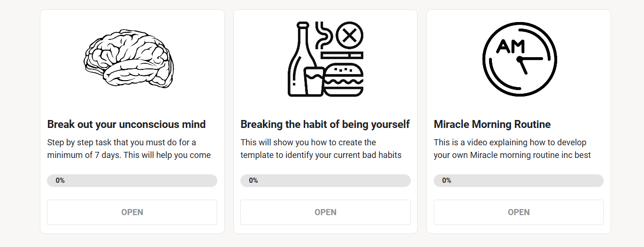Click the cigarette bar icon
This screenshot has width=644, height=247.
click(x=343, y=55)
